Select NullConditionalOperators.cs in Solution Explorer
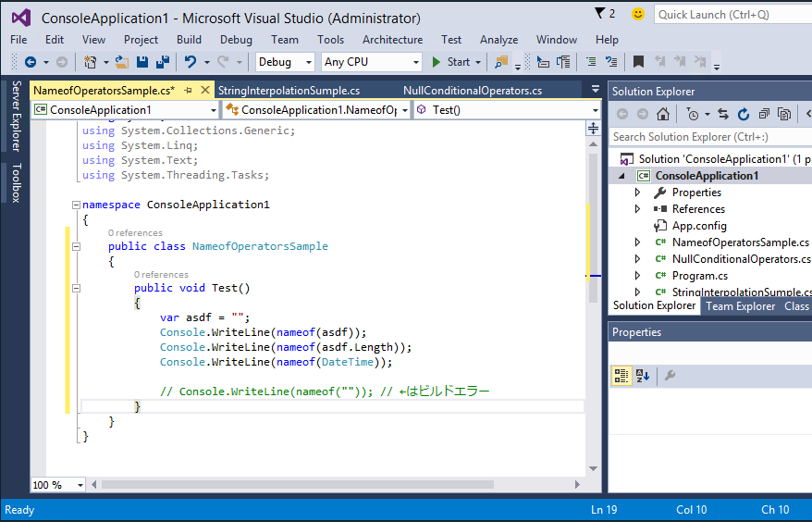812x522 pixels. (741, 258)
